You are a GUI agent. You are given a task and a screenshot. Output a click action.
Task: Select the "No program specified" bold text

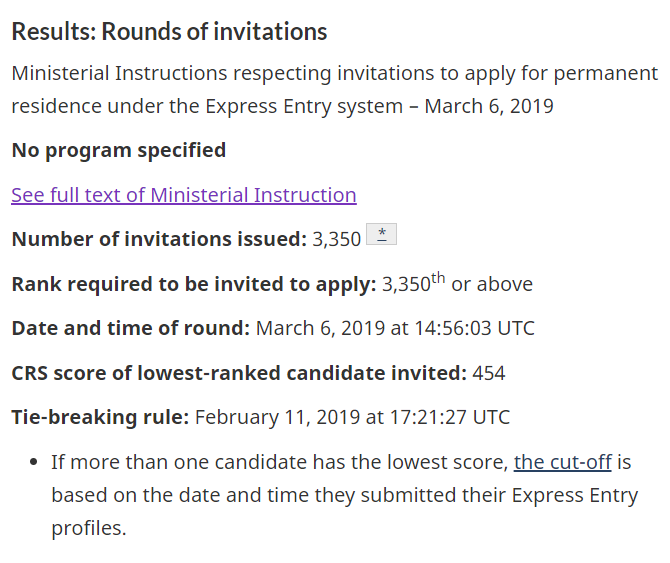(118, 150)
